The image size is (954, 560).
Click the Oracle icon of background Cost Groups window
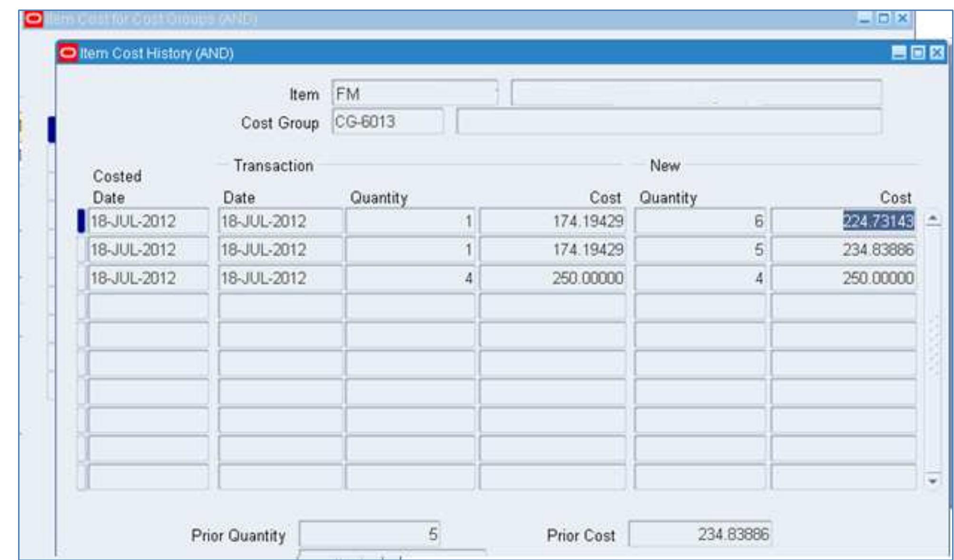pos(33,19)
